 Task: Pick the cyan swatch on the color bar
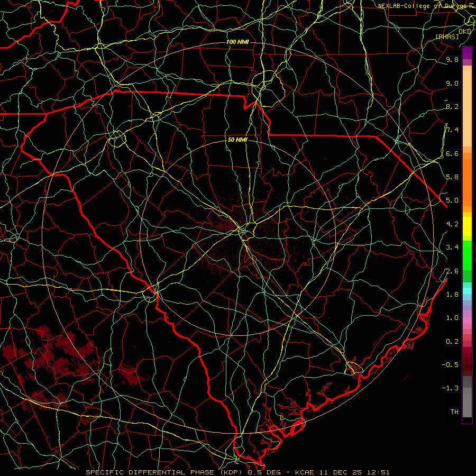tap(467, 291)
